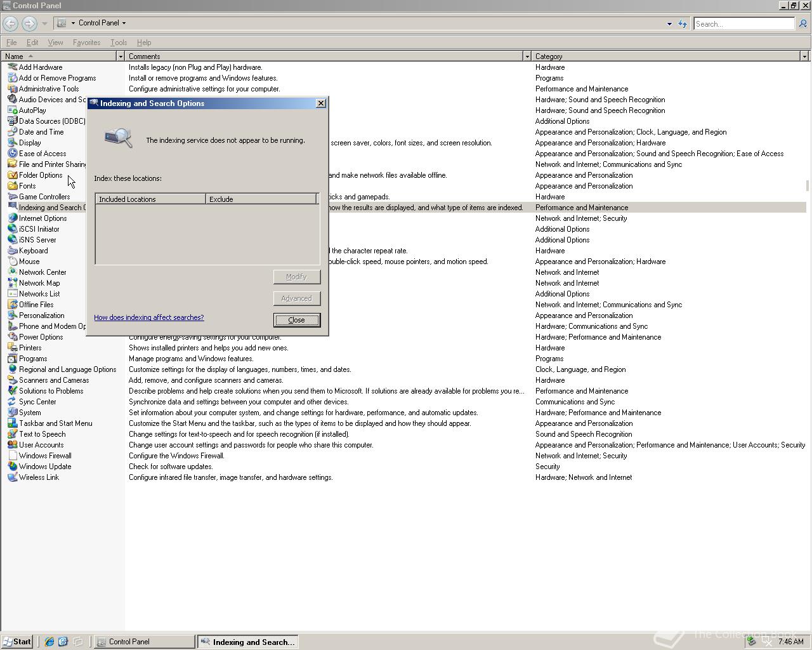Image resolution: width=812 pixels, height=650 pixels.
Task: Select the Windows Update icon
Action: (x=12, y=467)
